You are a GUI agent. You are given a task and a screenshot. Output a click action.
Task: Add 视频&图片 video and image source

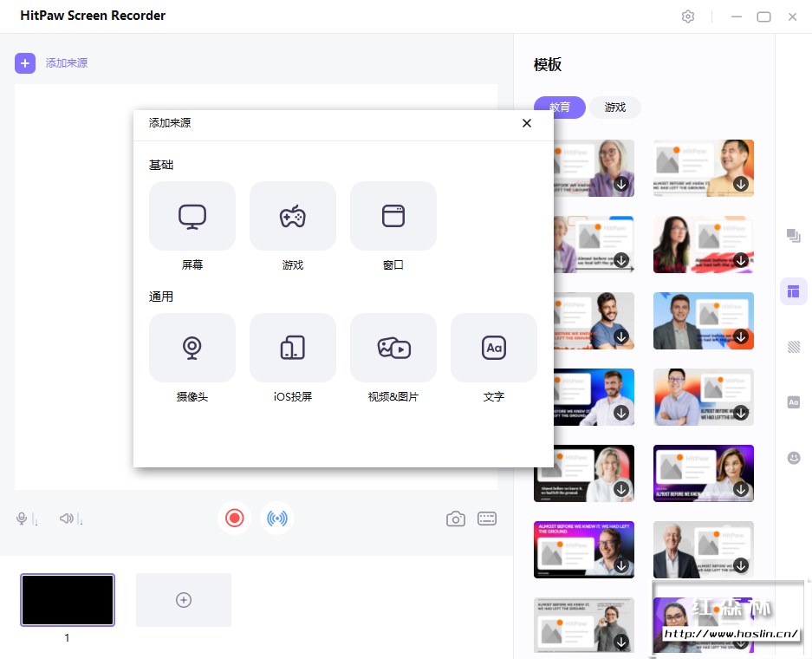coord(393,348)
